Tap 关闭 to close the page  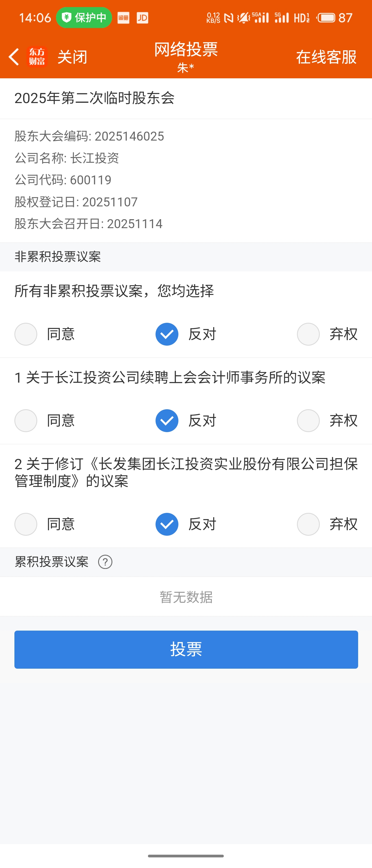[x=72, y=57]
